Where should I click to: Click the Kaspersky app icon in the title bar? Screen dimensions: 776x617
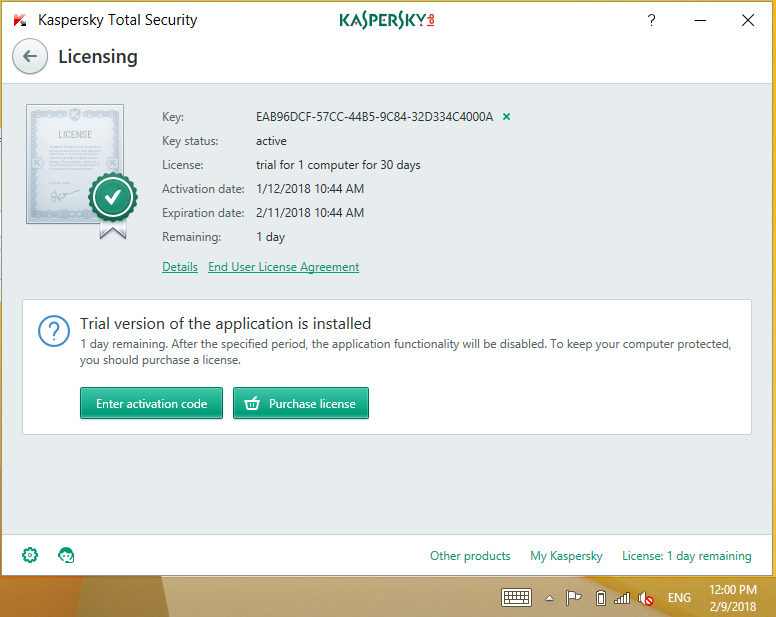pos(20,20)
